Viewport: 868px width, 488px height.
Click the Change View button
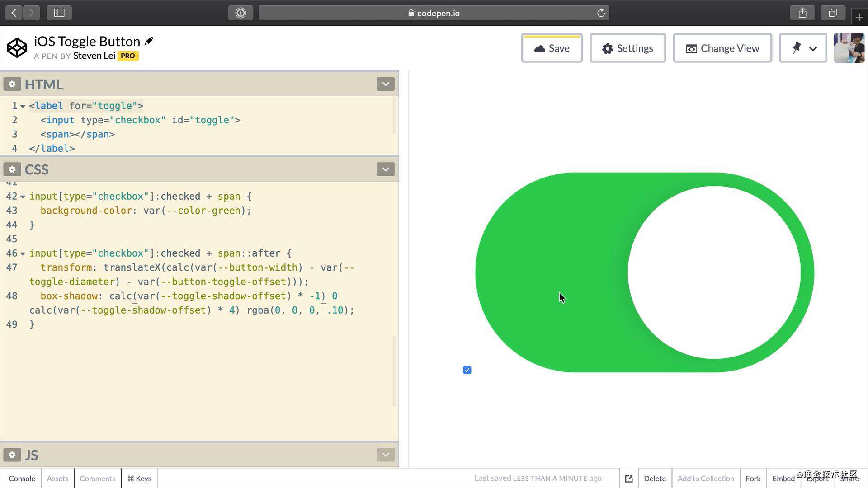pyautogui.click(x=722, y=48)
